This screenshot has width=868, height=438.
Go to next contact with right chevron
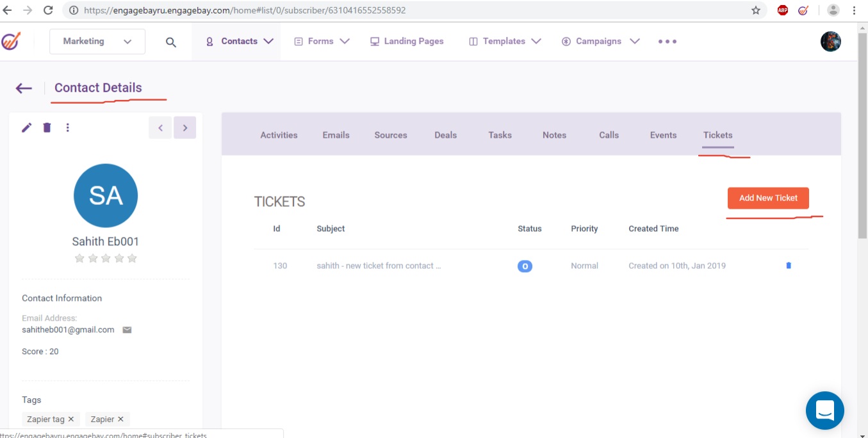[x=185, y=127]
